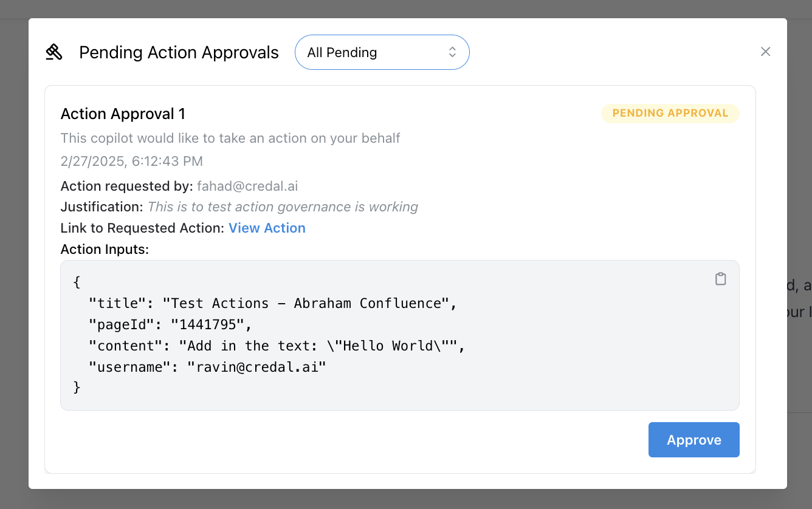Viewport: 812px width, 509px height.
Task: Click the Action Approval 1 card header
Action: click(x=123, y=114)
